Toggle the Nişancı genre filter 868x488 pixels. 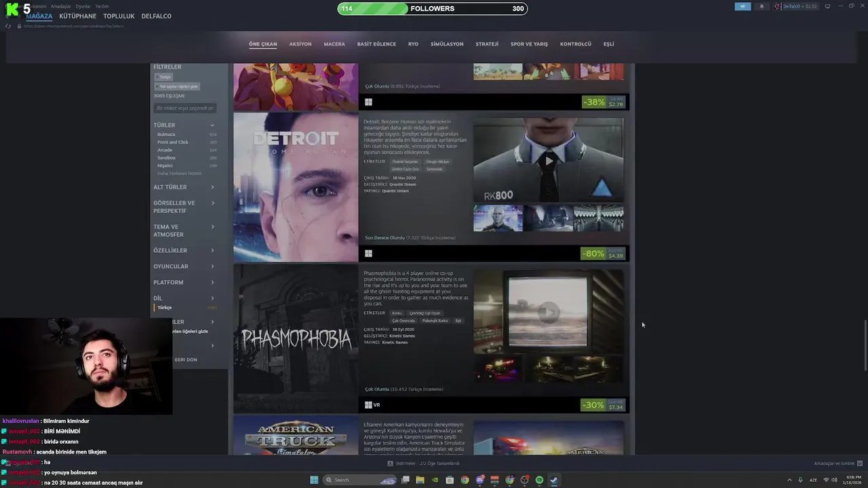tap(186, 165)
